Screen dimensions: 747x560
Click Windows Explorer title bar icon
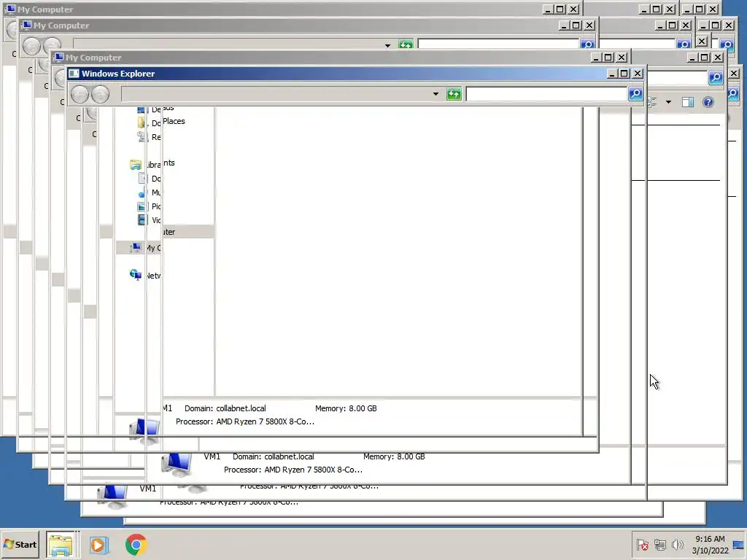coord(74,74)
